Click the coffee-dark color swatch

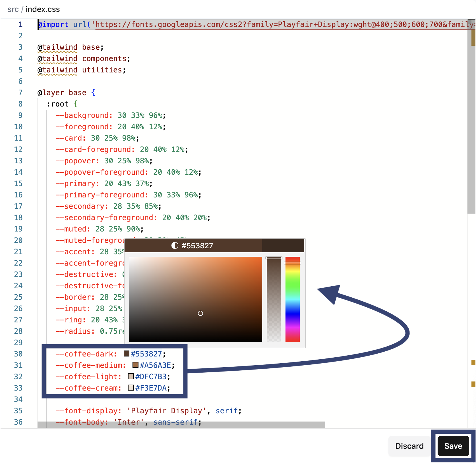(127, 354)
